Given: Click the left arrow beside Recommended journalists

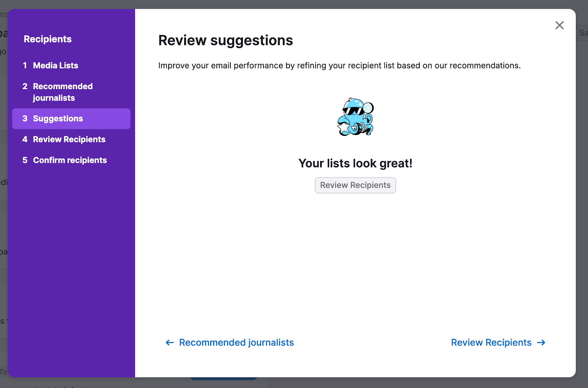Looking at the screenshot, I should coord(169,342).
